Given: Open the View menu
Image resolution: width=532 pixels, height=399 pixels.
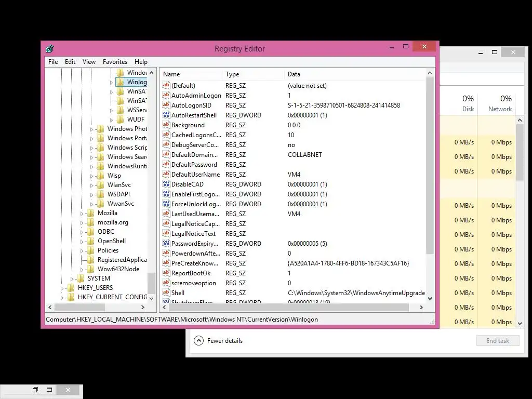Looking at the screenshot, I should (x=89, y=62).
